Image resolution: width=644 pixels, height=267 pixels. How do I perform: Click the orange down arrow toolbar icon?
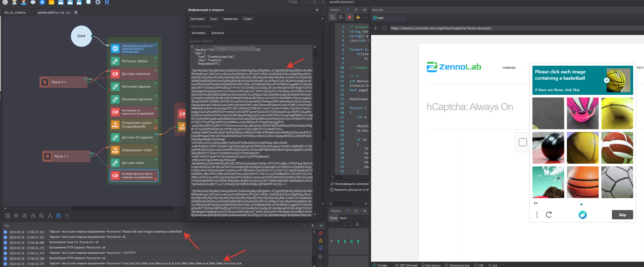pyautogui.click(x=358, y=17)
